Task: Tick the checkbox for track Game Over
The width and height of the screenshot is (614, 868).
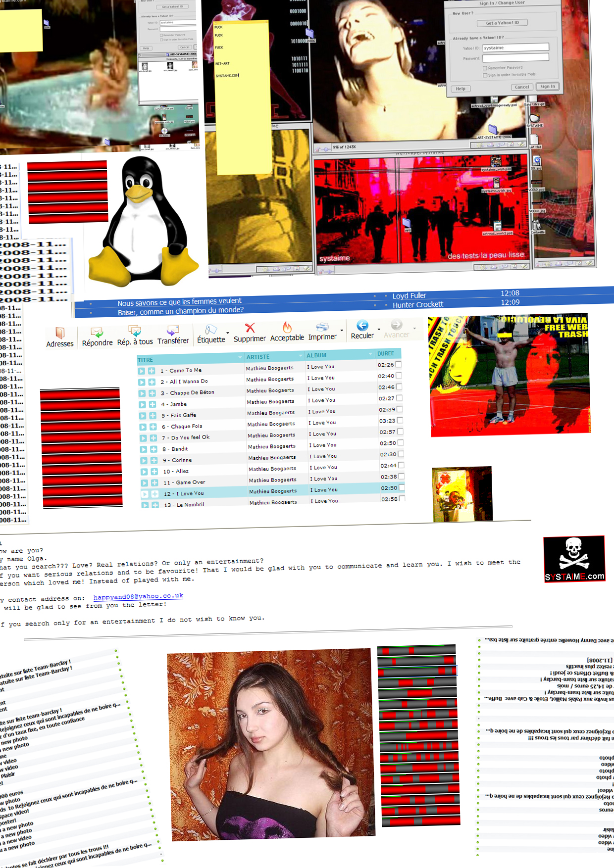Action: [402, 476]
